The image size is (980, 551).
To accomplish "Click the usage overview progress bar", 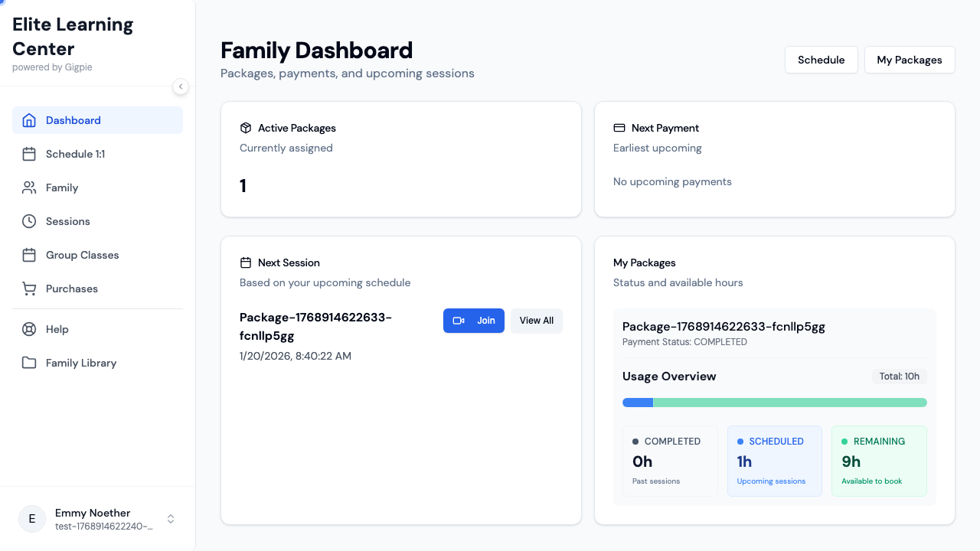I will click(x=774, y=403).
